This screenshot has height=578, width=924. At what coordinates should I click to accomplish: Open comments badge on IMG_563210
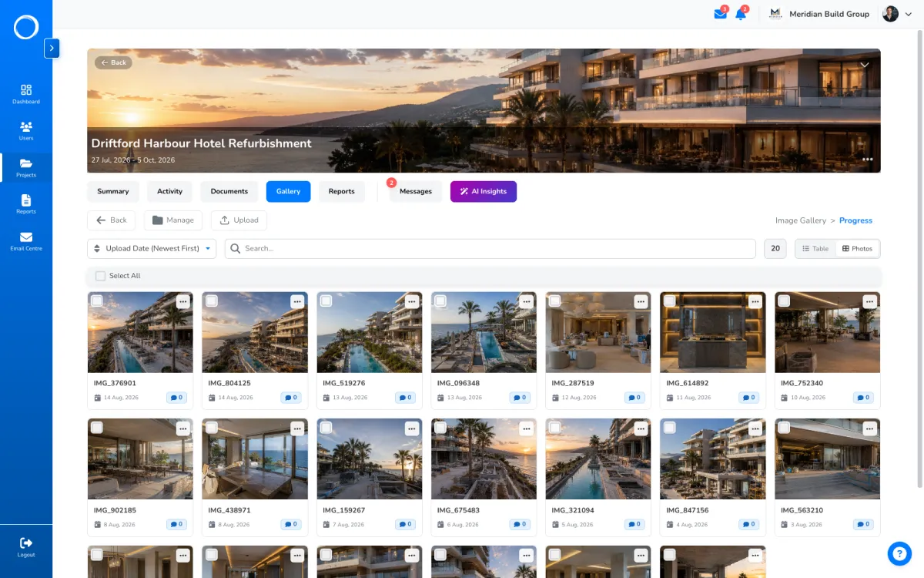point(863,525)
